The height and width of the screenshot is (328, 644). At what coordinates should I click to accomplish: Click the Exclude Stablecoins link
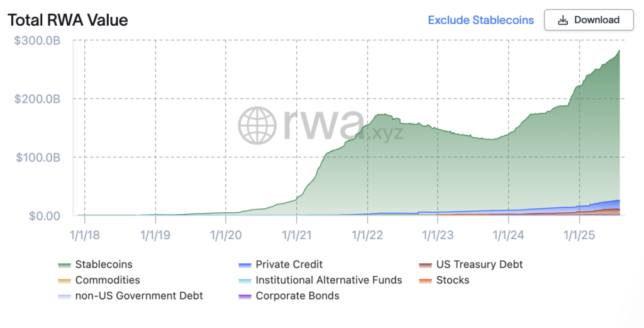(x=480, y=20)
